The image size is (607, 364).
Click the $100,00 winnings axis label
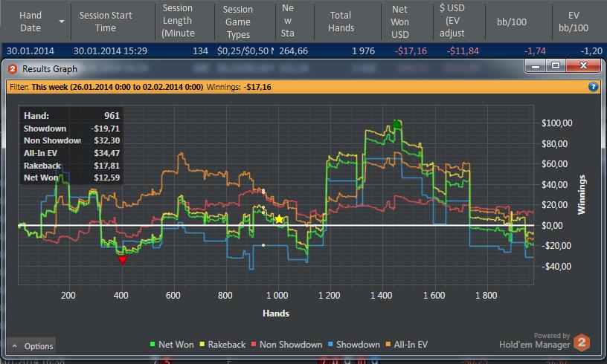556,123
